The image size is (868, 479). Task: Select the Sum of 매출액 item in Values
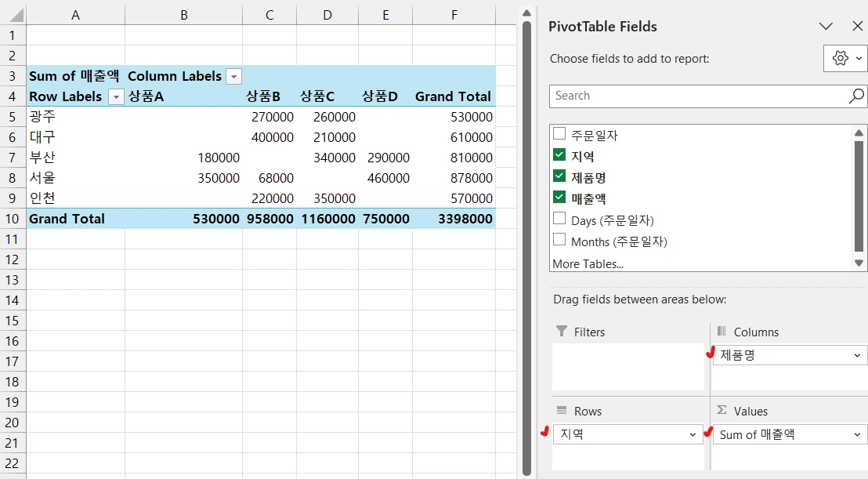click(x=790, y=434)
